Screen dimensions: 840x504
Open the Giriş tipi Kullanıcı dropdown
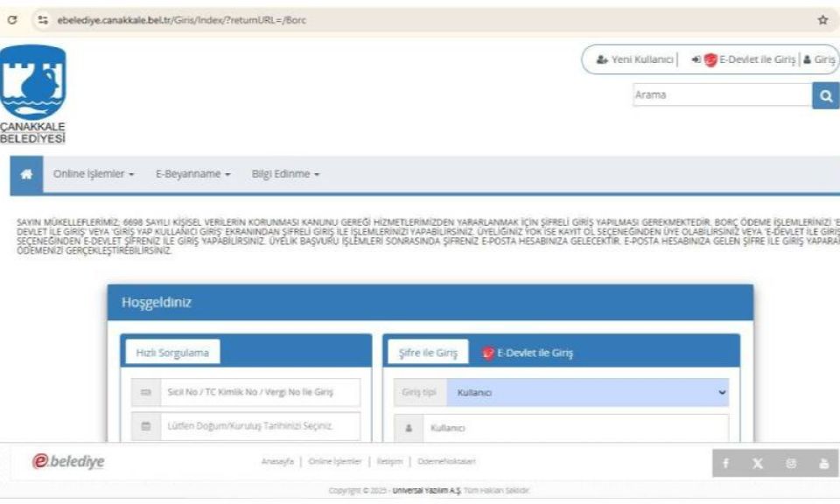(586, 393)
